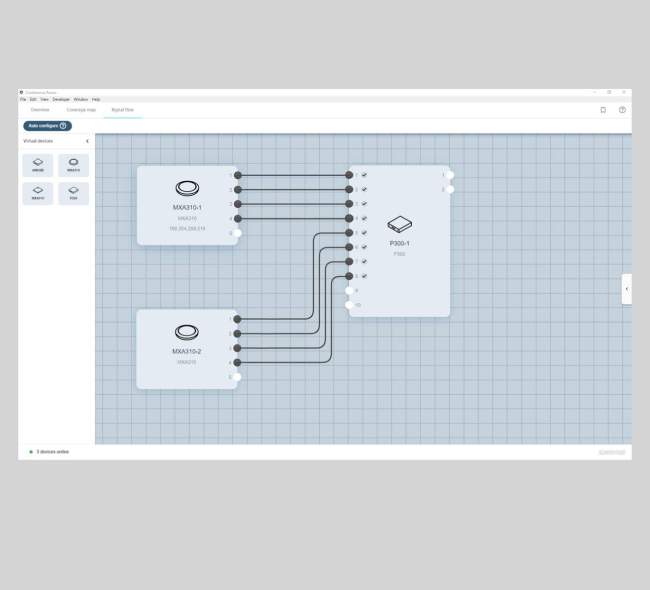This screenshot has height=590, width=650.
Task: Click the bookmark icon in the top bar
Action: [603, 110]
